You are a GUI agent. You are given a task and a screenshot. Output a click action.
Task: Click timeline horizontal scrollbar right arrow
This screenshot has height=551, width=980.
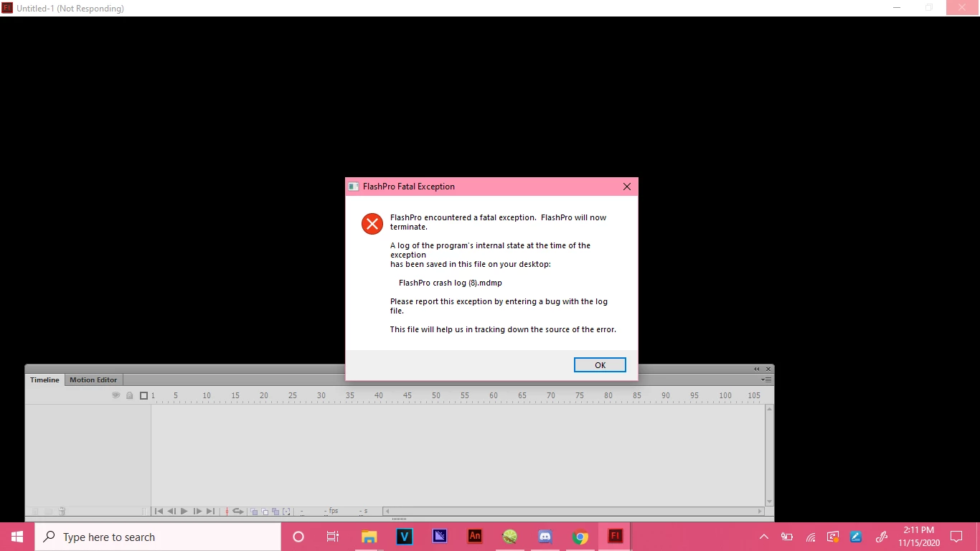[760, 512]
